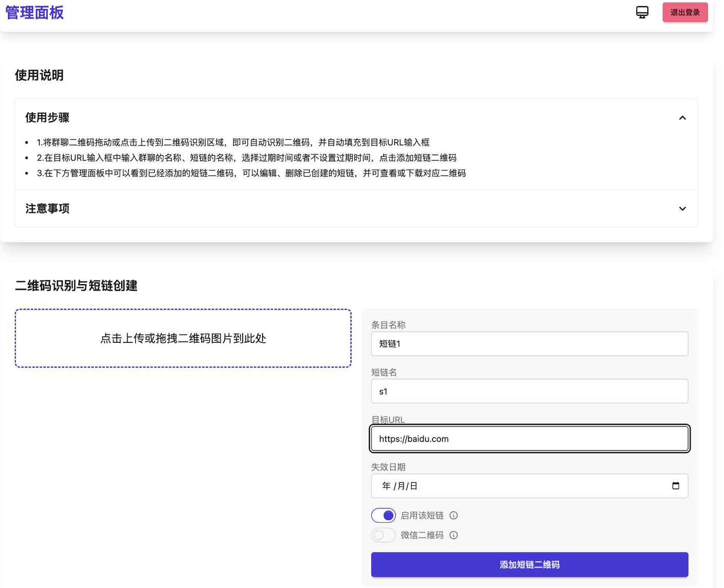Select the 二维码识别与短链创建 section heading
This screenshot has height=588, width=724.
pos(76,286)
